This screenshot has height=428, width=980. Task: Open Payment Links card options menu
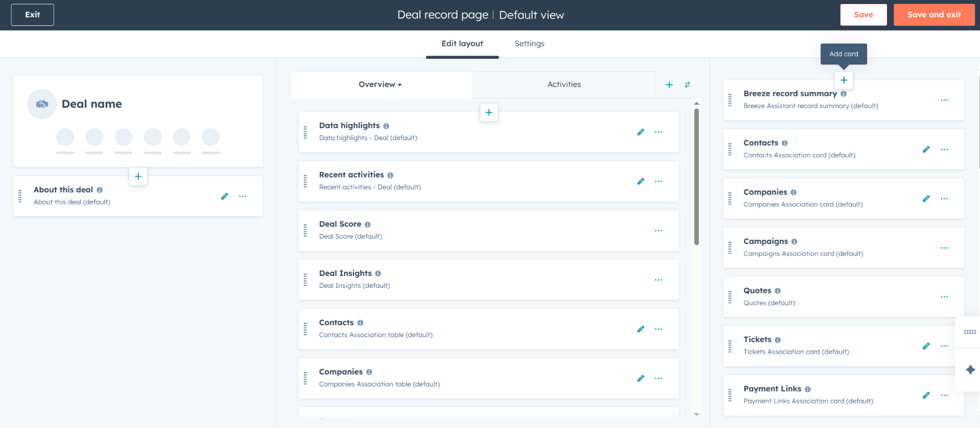944,395
